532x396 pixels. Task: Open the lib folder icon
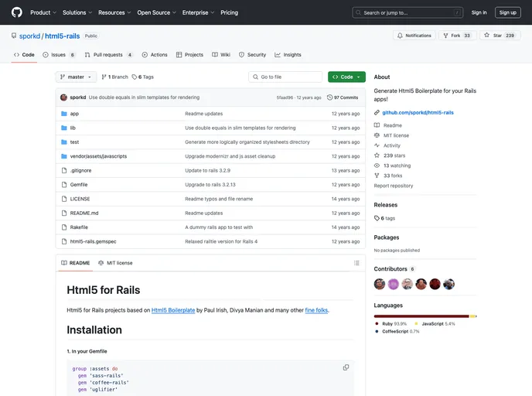pos(64,128)
